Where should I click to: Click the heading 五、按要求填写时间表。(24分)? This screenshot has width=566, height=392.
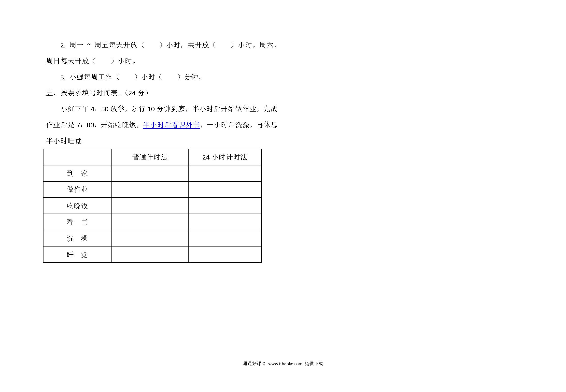click(x=98, y=93)
